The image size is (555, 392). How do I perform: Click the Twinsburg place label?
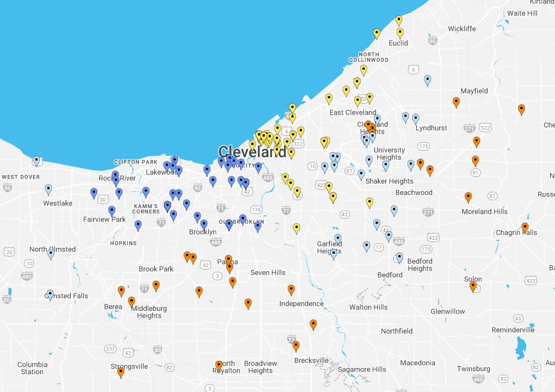click(474, 369)
